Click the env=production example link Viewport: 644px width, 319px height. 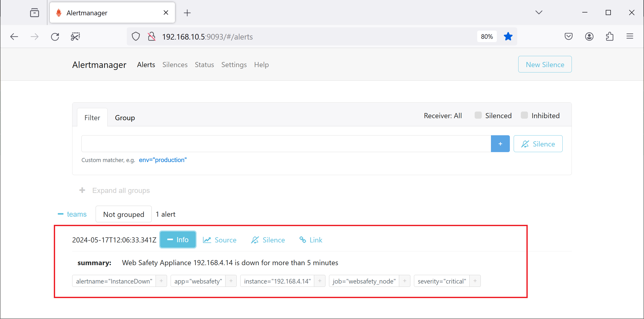(162, 160)
